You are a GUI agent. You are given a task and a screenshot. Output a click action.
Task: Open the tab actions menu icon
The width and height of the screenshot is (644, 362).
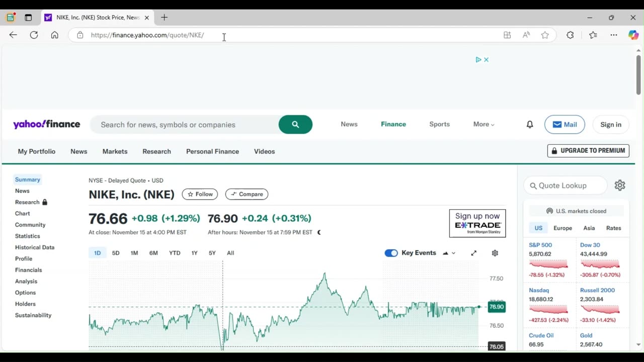(x=28, y=18)
